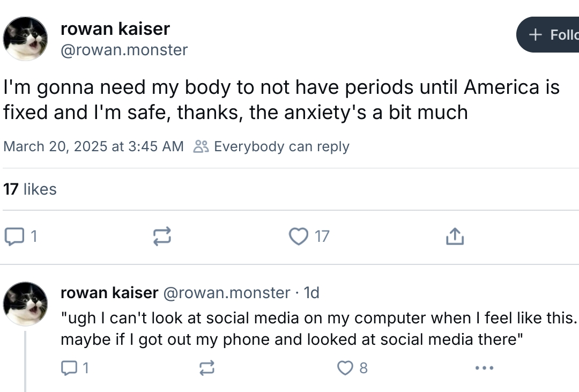Click "Everybody can reply" setting
The width and height of the screenshot is (579, 392).
tap(281, 146)
